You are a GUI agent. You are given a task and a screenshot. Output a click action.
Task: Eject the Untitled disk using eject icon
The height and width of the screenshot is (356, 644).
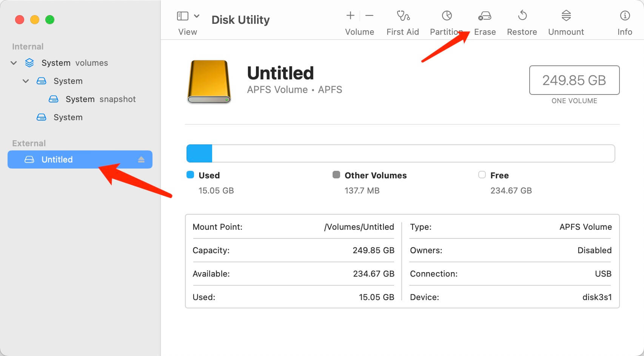141,159
